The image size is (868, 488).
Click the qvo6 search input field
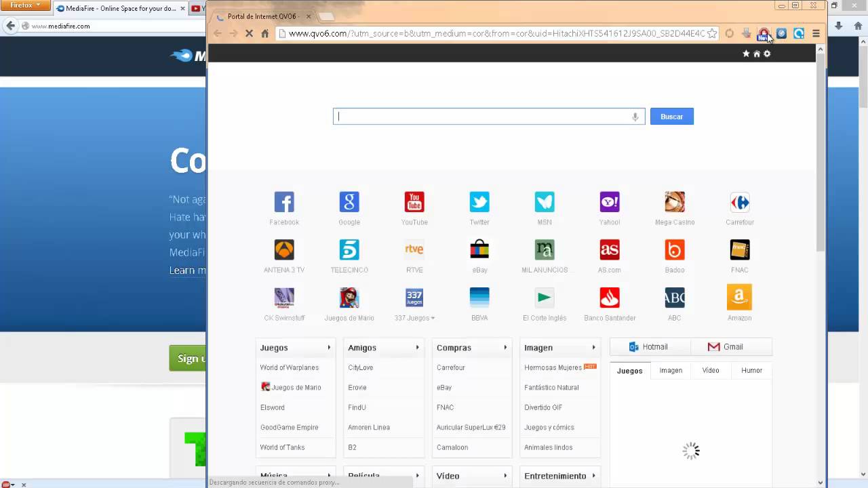tap(488, 117)
